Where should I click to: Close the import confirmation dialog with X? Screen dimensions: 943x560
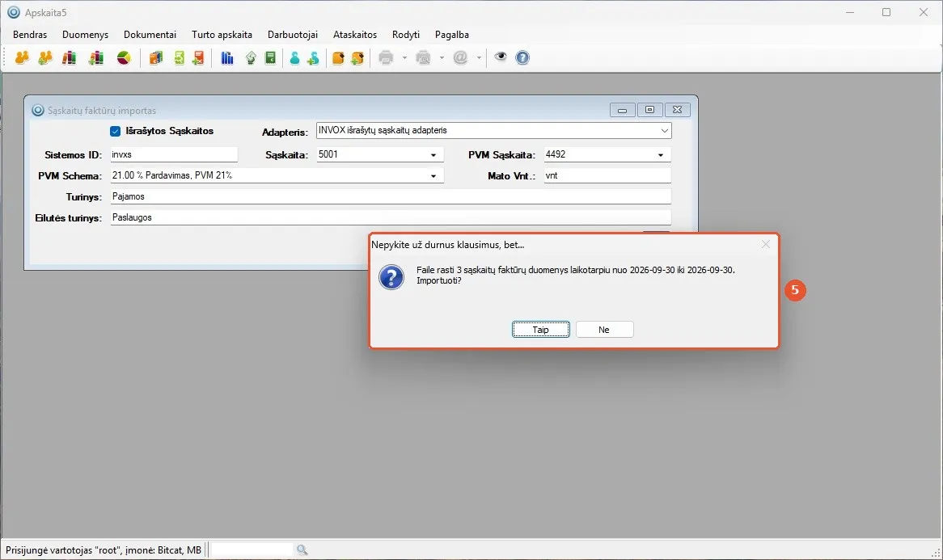(766, 244)
